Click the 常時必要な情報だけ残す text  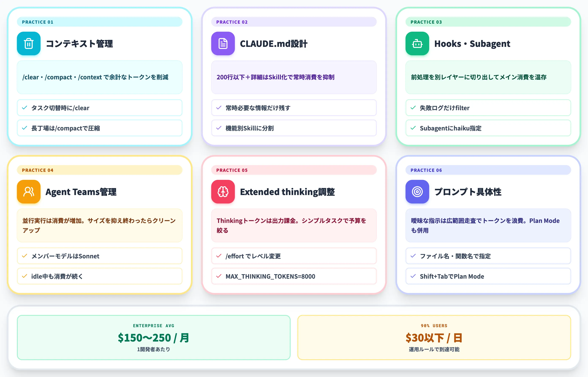coord(258,108)
